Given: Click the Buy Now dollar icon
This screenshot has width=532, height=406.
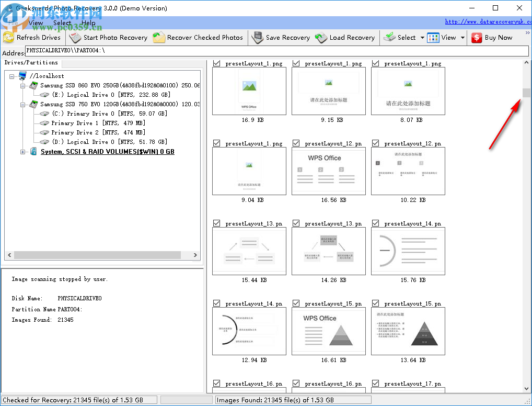Looking at the screenshot, I should [477, 38].
